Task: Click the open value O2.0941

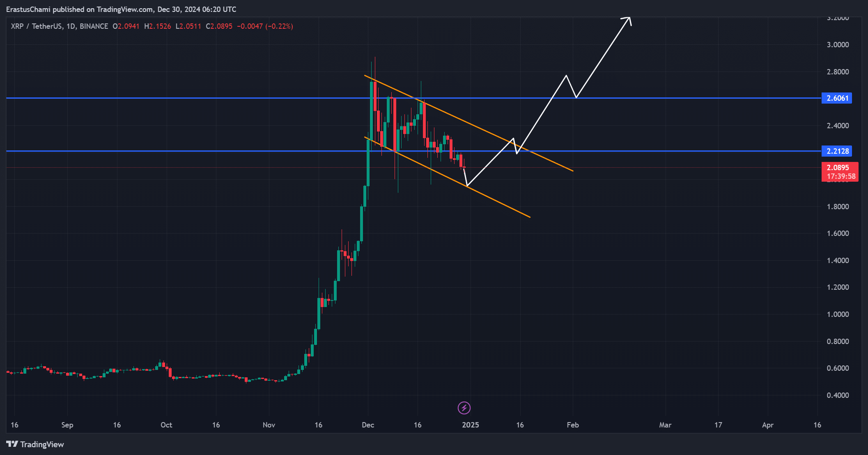Action: (x=126, y=26)
